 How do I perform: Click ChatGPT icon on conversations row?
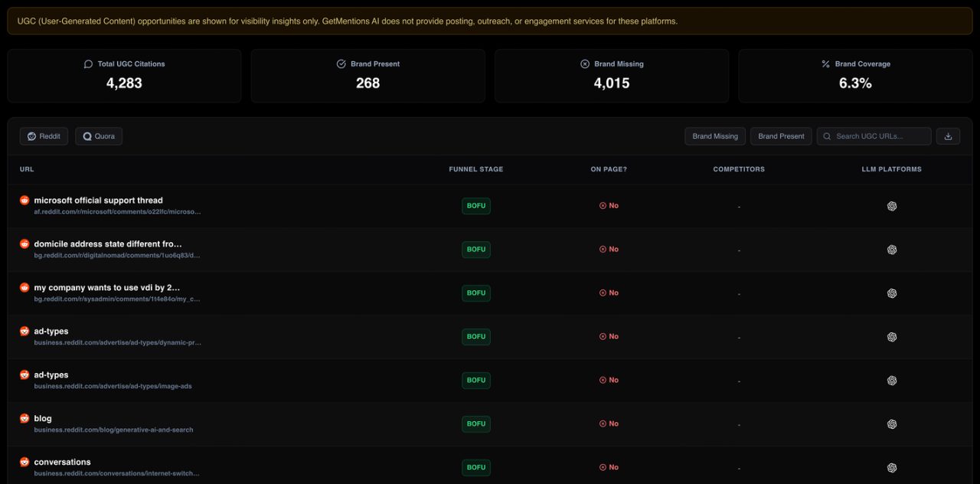[892, 468]
